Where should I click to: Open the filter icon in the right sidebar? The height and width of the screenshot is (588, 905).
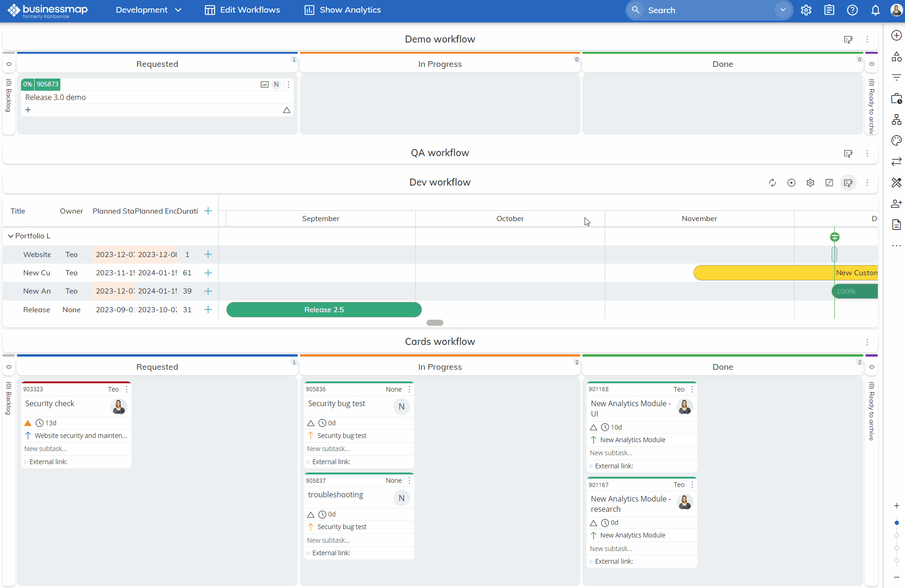coord(897,78)
